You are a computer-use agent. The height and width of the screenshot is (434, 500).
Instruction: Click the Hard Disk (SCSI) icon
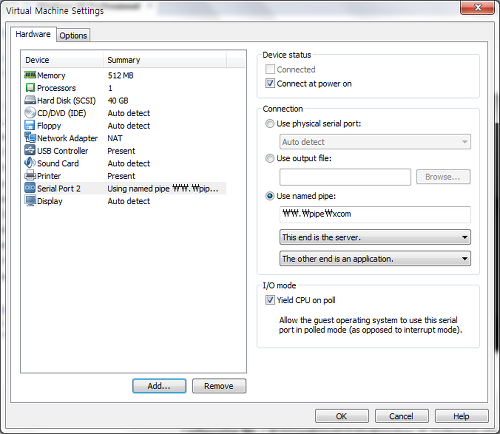point(30,100)
